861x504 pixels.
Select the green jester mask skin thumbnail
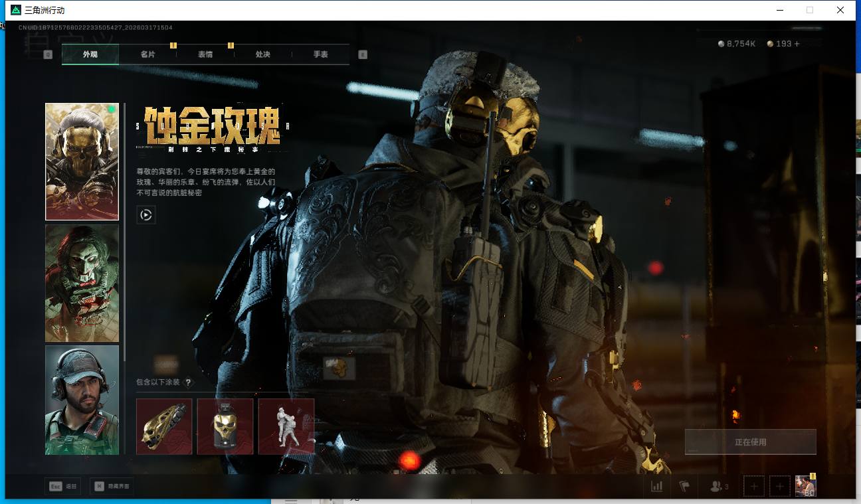(82, 283)
